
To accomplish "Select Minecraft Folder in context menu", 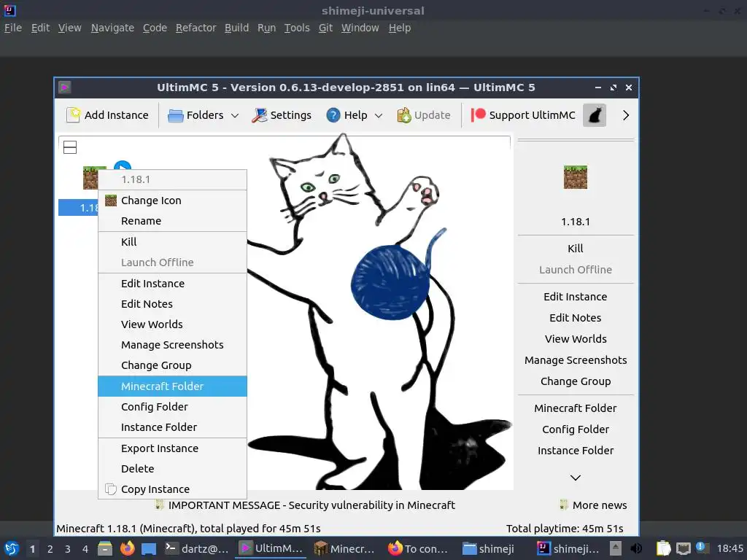I will tap(172, 386).
